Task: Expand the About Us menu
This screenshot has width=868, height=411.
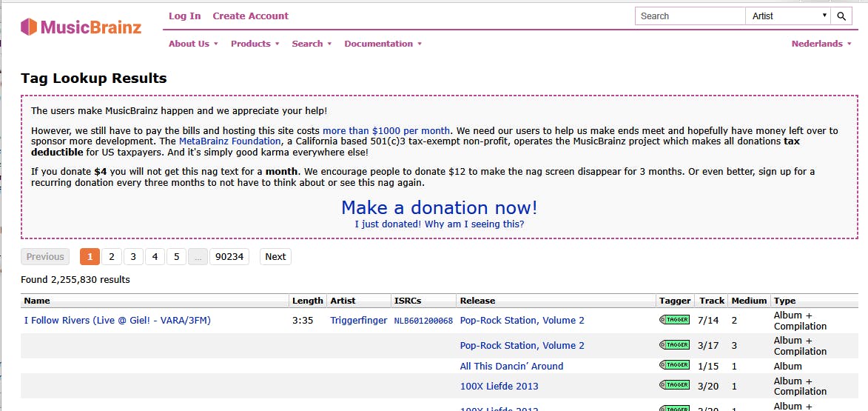Action: 193,44
